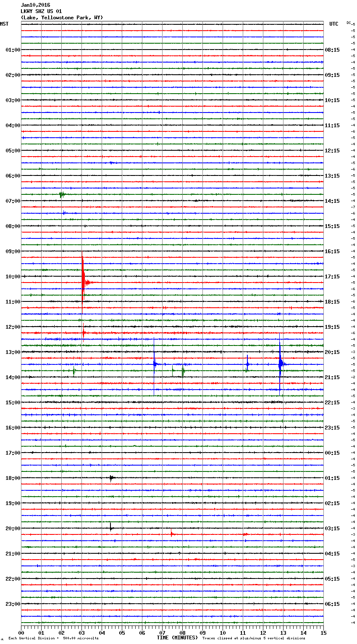Click the 03 minute axis tick label
The width and height of the screenshot is (357, 644).
[82, 633]
